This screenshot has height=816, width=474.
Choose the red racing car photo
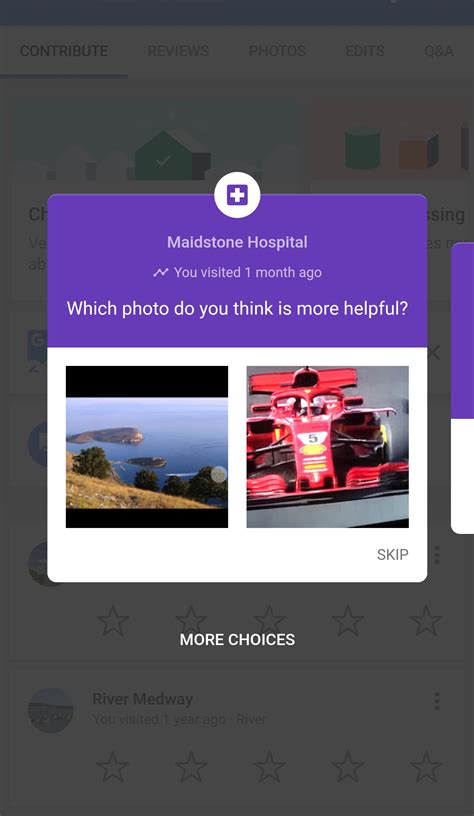tap(327, 447)
